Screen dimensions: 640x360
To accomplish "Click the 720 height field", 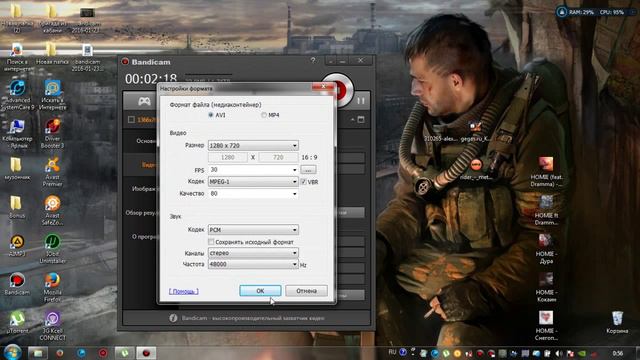I will (278, 157).
